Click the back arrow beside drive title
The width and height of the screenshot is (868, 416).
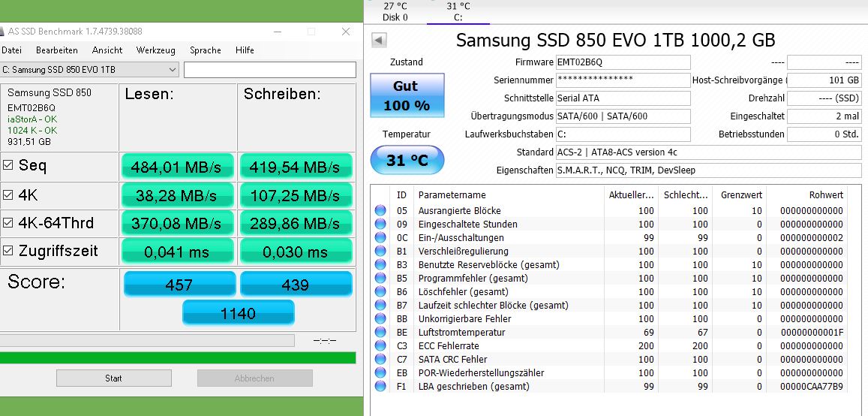(379, 41)
